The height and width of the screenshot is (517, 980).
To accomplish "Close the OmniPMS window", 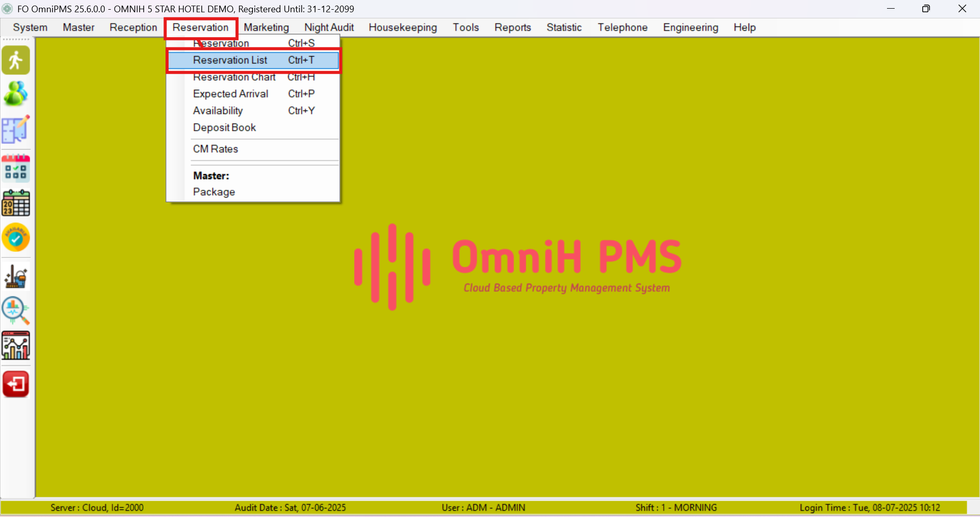I will [x=962, y=9].
